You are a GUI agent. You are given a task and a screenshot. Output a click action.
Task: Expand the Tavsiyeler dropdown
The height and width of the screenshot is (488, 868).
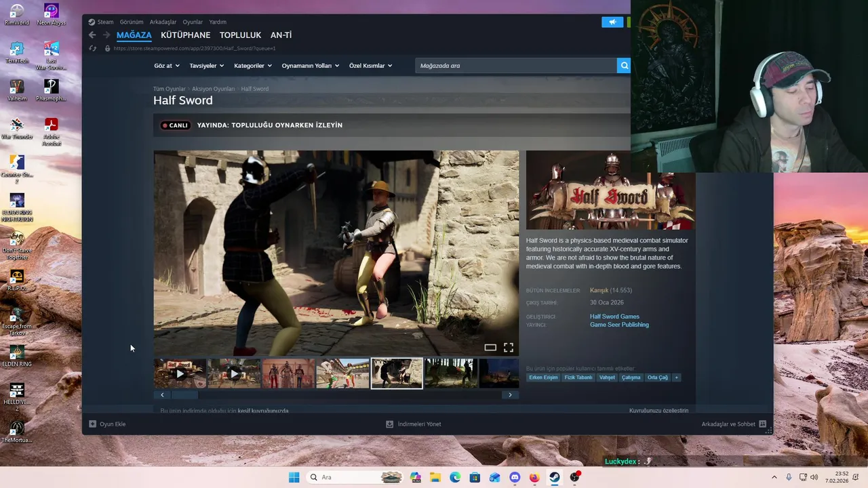(x=207, y=66)
